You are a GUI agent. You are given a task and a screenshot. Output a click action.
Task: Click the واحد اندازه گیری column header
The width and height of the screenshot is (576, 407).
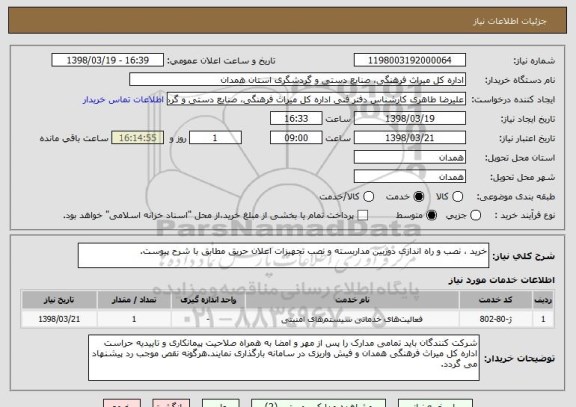coord(208,300)
